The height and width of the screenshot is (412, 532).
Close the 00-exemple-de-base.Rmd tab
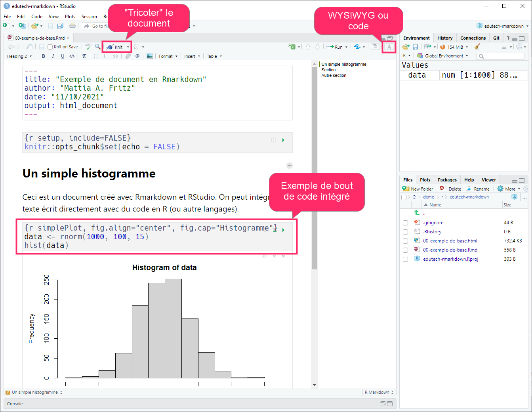click(x=68, y=38)
